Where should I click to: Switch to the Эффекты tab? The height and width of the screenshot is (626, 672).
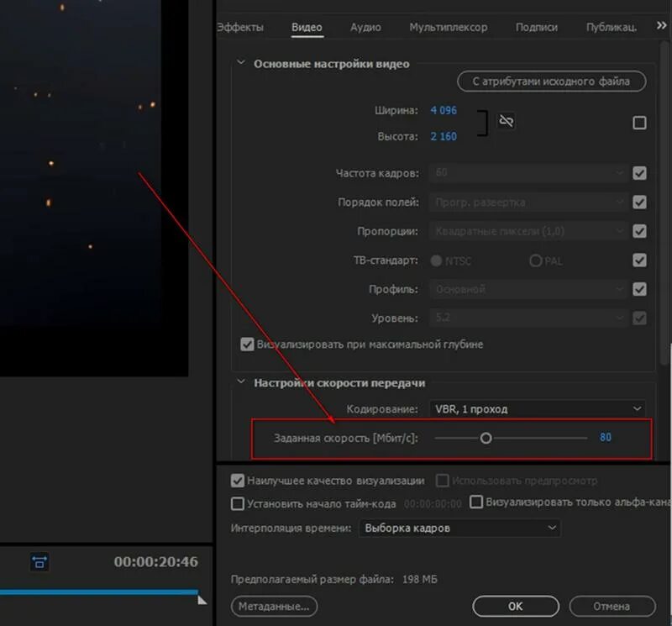pyautogui.click(x=240, y=27)
